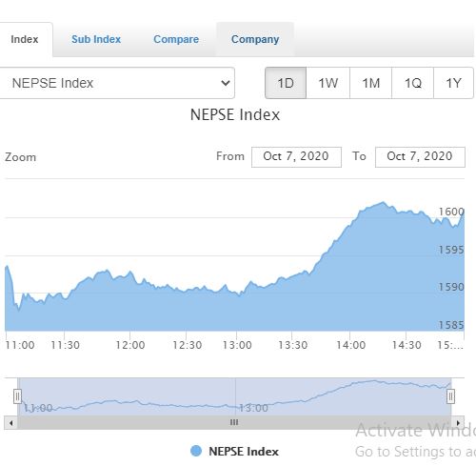Click the 14:00 x-axis time label
Viewport: 476px width, 466px height.
(351, 345)
